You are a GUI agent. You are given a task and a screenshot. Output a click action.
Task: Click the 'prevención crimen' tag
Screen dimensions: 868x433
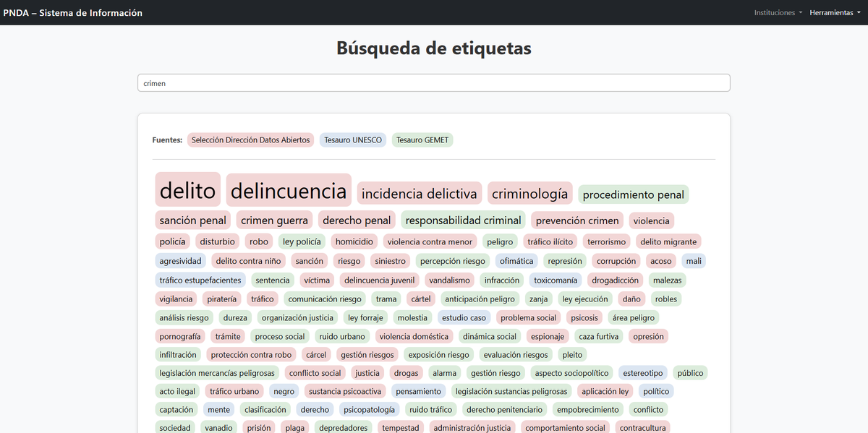(x=577, y=220)
